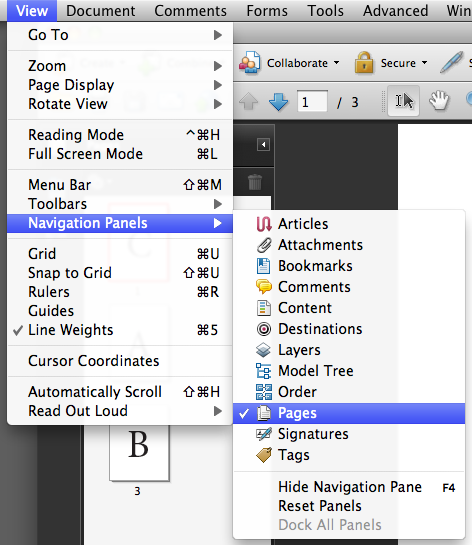Show the Content navigation panel
472x545 pixels.
(349, 308)
